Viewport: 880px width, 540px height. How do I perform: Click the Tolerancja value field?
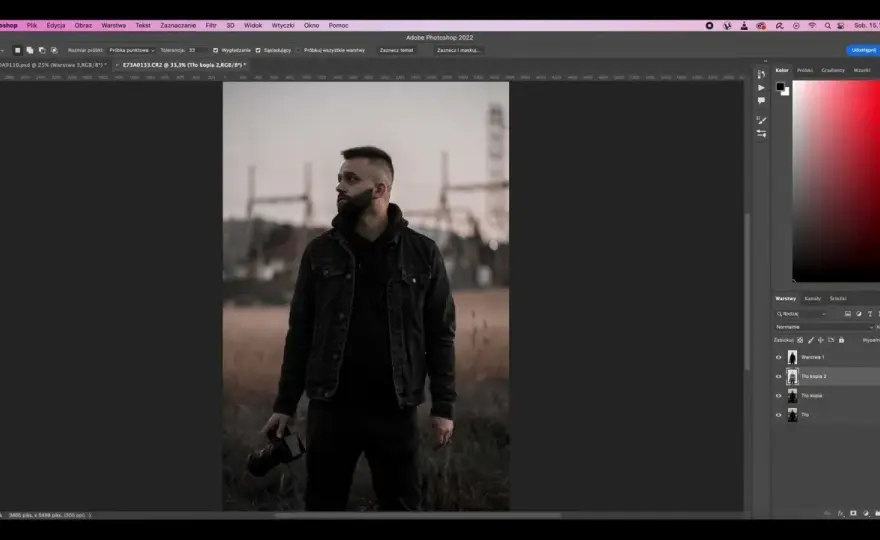coord(196,50)
